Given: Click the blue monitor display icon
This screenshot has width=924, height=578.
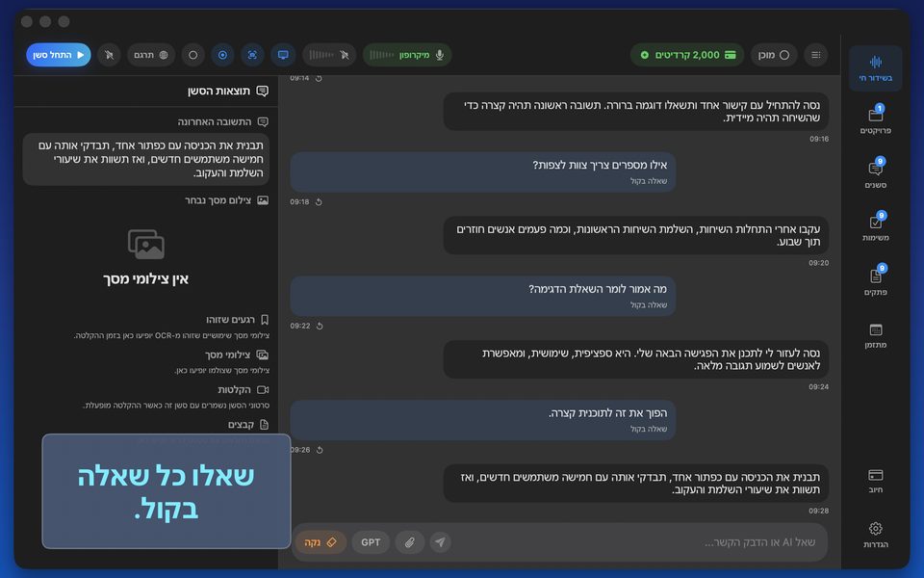Looking at the screenshot, I should (x=283, y=55).
